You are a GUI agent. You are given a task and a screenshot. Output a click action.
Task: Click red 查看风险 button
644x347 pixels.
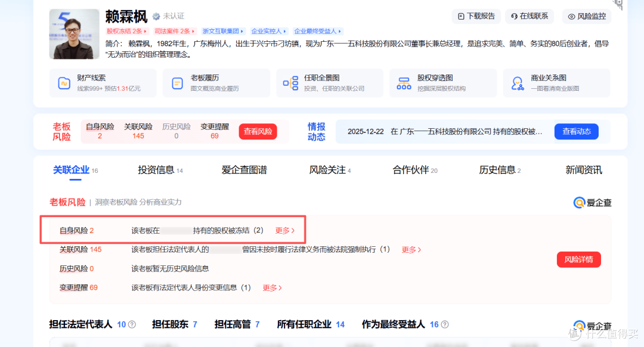tap(258, 131)
